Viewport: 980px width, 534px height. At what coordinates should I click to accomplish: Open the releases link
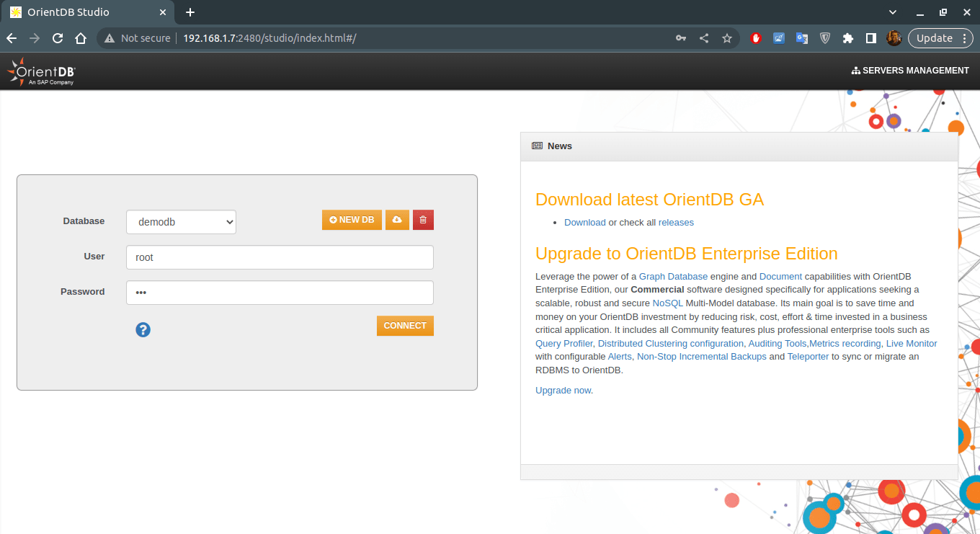676,223
